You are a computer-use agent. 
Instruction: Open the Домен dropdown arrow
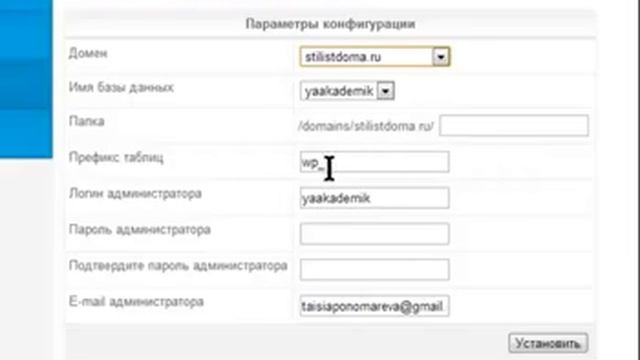click(441, 57)
